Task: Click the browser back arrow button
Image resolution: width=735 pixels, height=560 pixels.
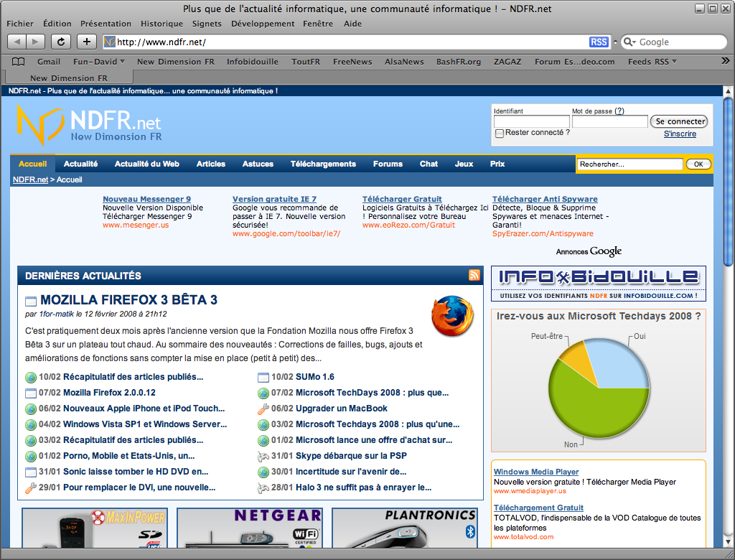Action: click(x=17, y=42)
